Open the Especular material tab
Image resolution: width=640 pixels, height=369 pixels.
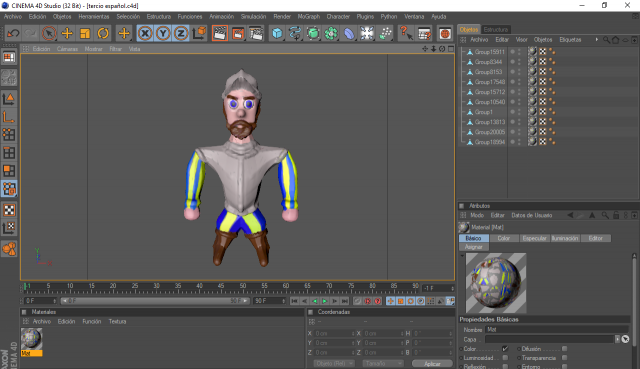pyautogui.click(x=534, y=238)
